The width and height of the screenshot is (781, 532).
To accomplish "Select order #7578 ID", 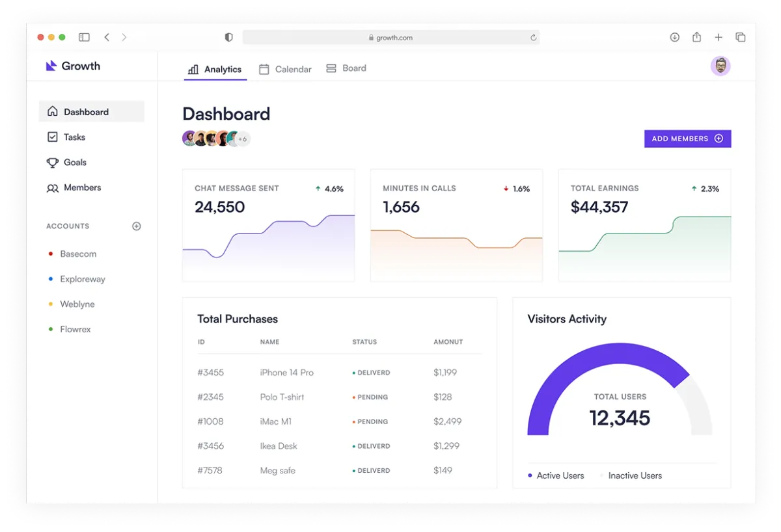I will pyautogui.click(x=210, y=470).
